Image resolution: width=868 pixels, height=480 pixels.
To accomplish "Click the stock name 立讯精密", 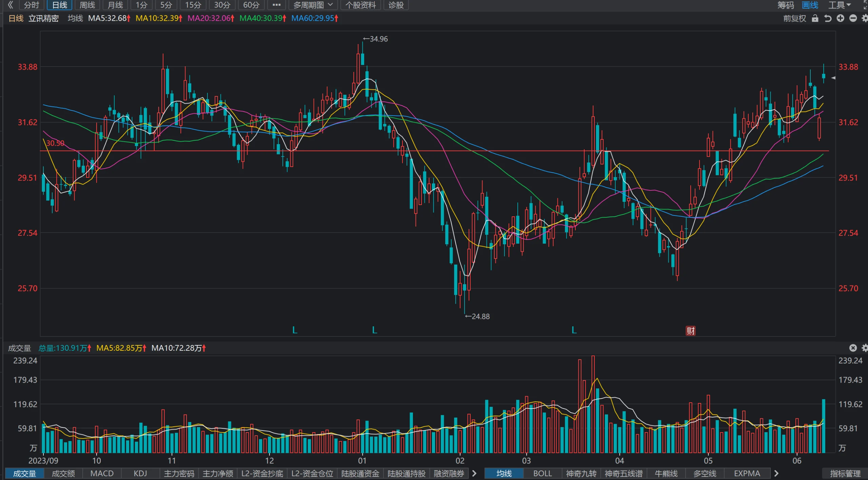I will 43,18.
